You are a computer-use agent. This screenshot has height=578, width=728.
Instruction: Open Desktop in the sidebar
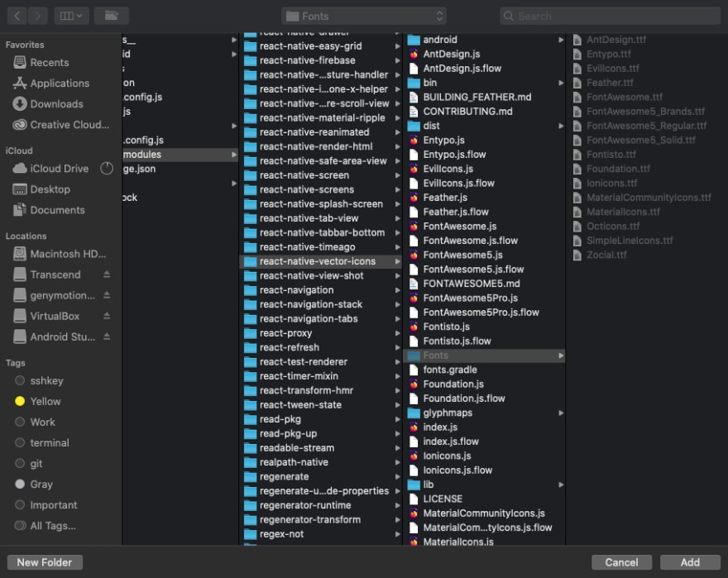50,189
